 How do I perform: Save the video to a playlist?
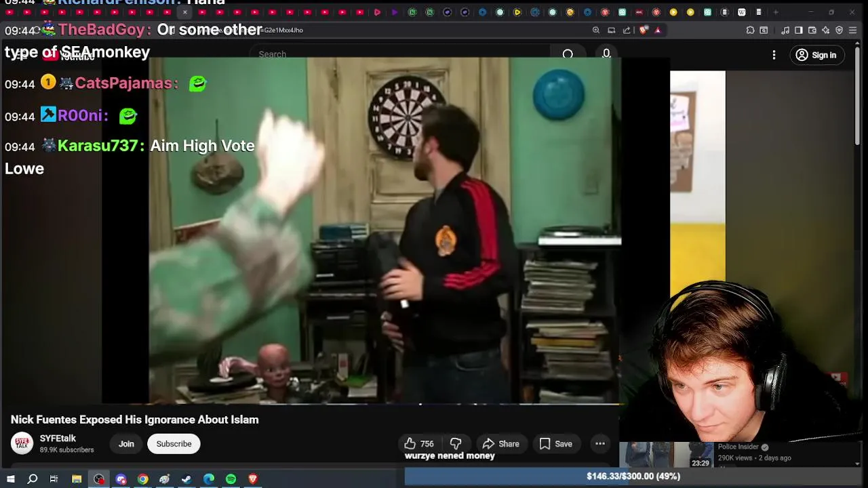[555, 444]
